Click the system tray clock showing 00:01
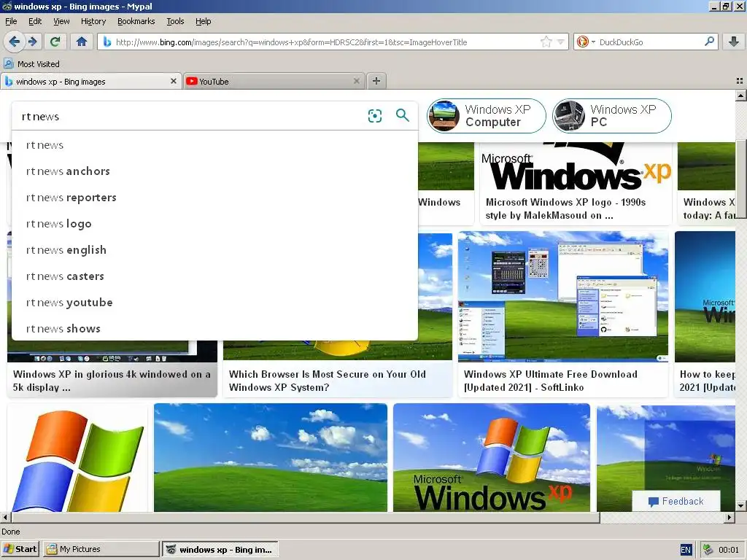 tap(729, 550)
